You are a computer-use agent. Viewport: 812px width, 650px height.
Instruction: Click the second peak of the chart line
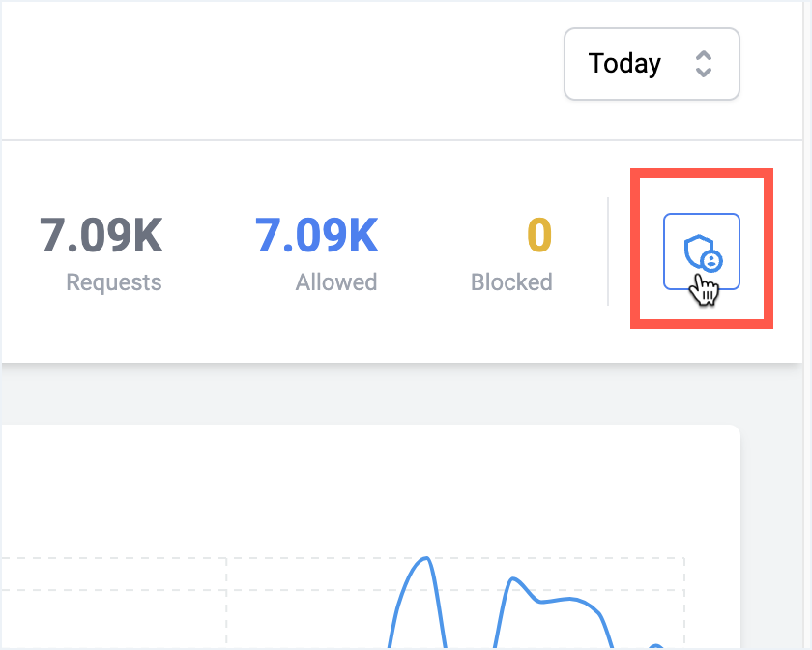(x=512, y=578)
